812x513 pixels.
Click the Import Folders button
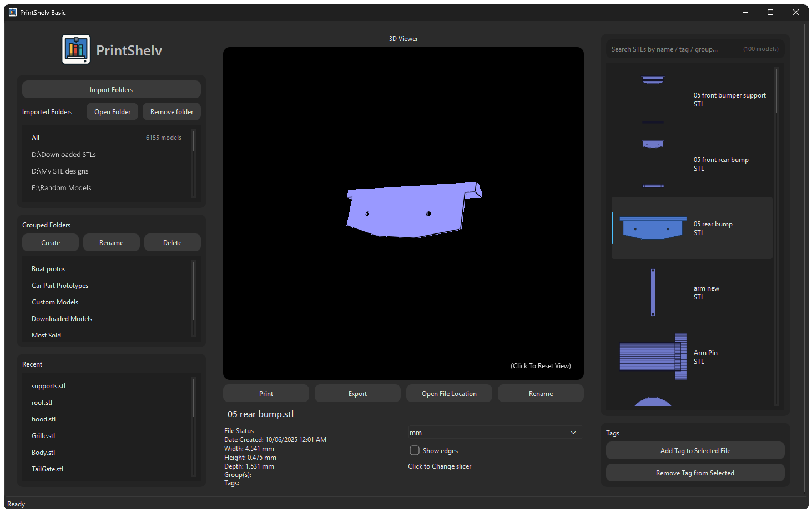(111, 90)
